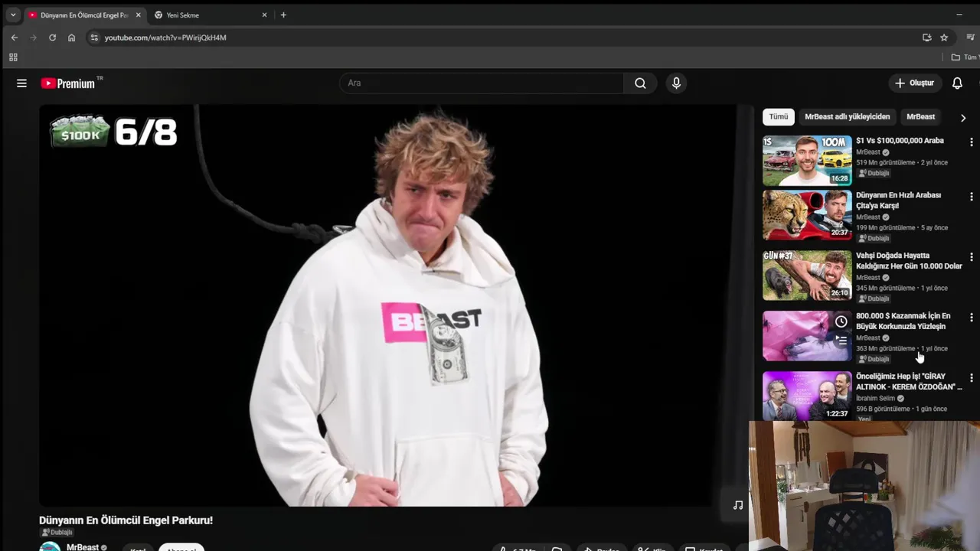Show more filter chips with right chevron
The height and width of the screenshot is (551, 980).
coord(963,117)
